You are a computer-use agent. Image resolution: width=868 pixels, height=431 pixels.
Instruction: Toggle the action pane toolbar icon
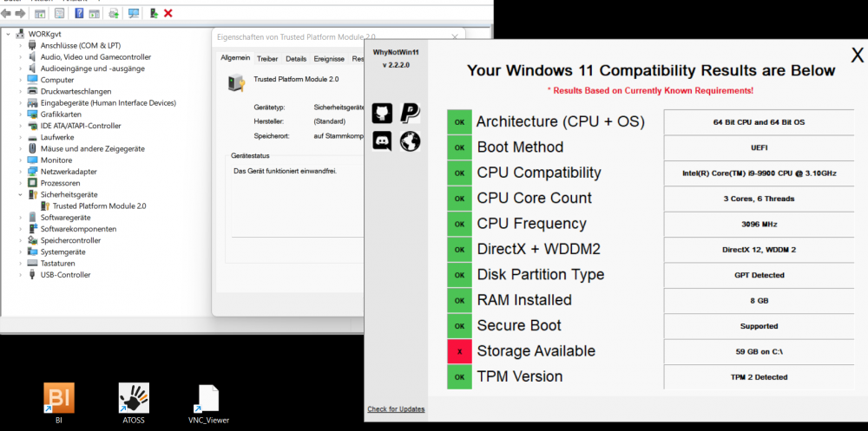(x=95, y=13)
